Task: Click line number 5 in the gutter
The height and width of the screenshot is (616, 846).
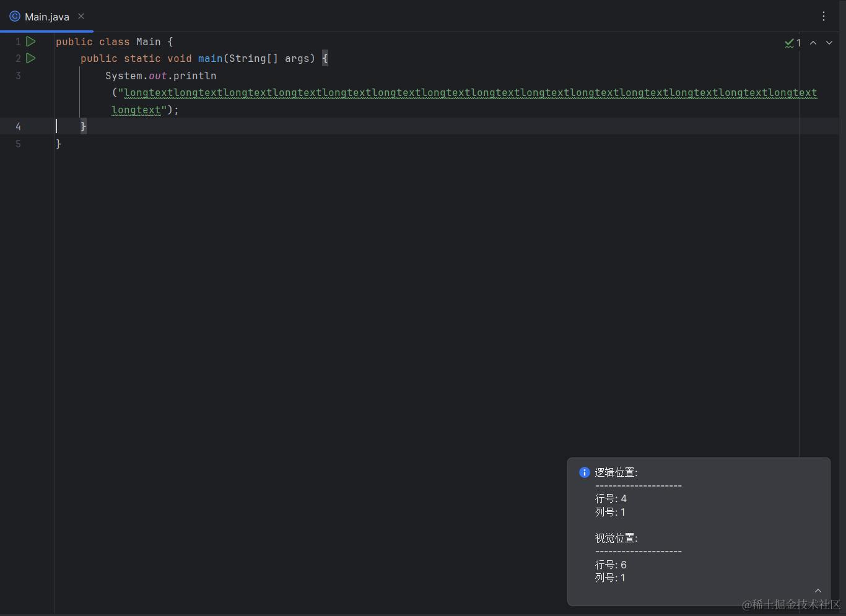Action: 18,144
